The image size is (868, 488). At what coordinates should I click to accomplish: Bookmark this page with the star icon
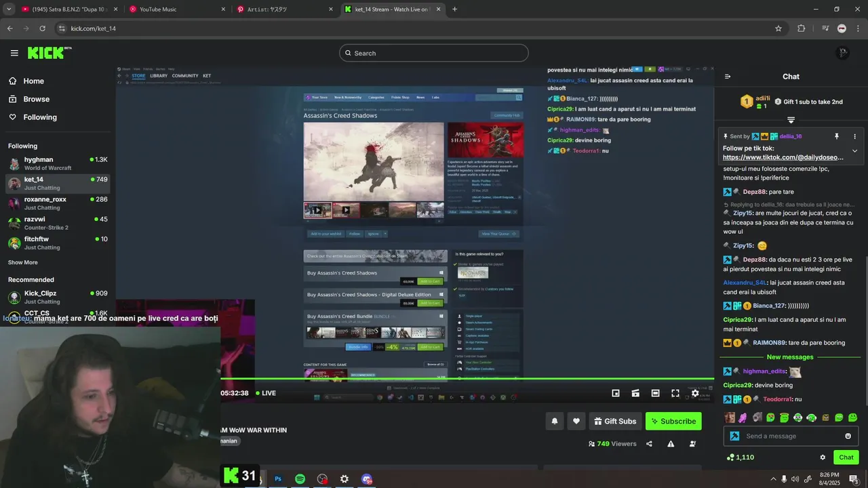click(x=778, y=28)
